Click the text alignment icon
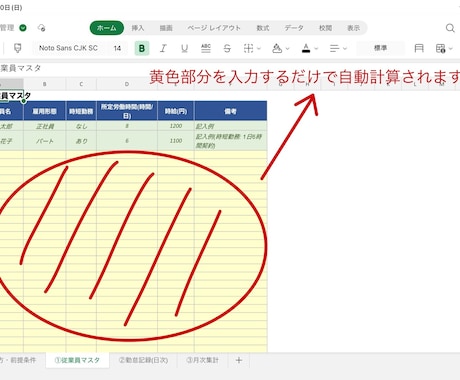Screen dimensions: 460x380 coord(334,48)
